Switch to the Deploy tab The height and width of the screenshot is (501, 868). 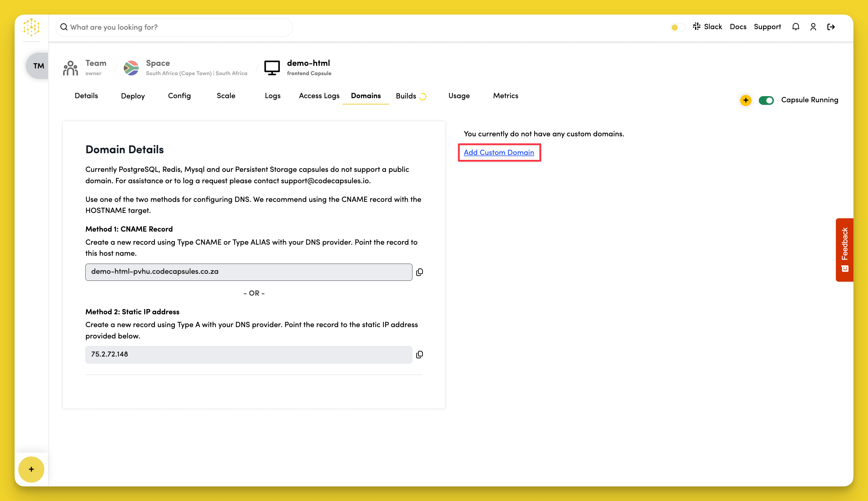(133, 96)
